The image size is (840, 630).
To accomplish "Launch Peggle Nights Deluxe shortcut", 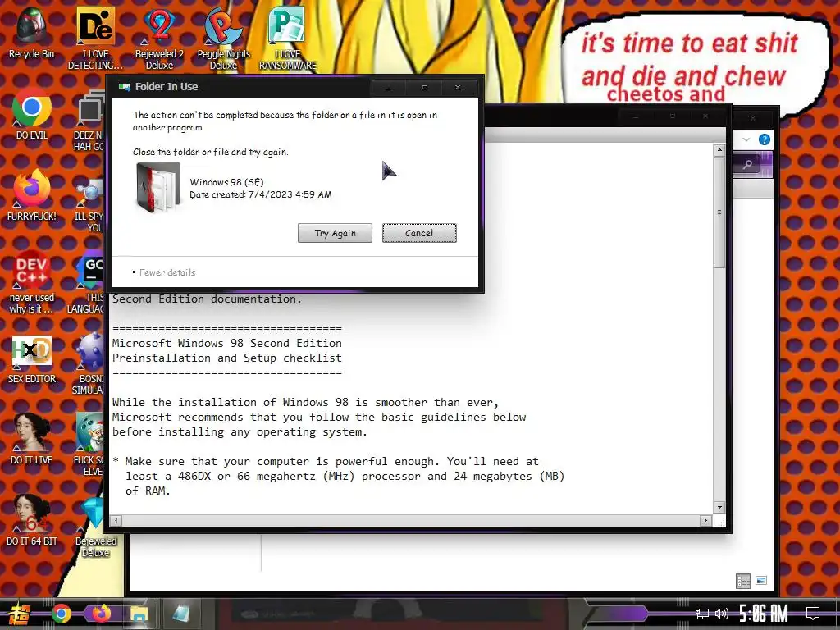I will (223, 38).
